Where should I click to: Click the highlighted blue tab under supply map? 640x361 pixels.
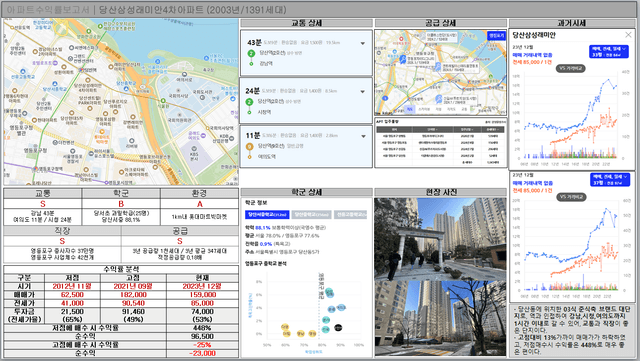[410, 109]
